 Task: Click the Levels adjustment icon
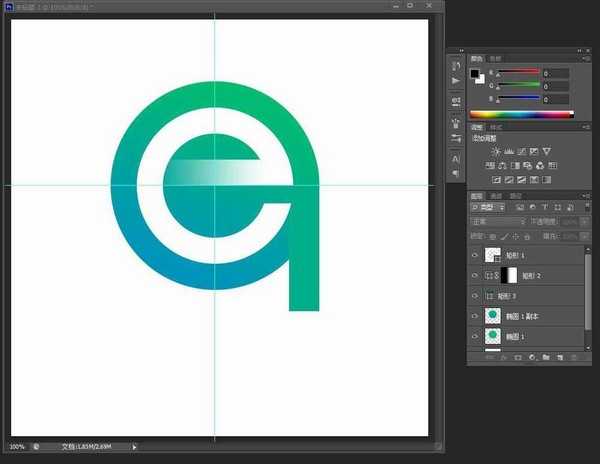click(x=509, y=151)
